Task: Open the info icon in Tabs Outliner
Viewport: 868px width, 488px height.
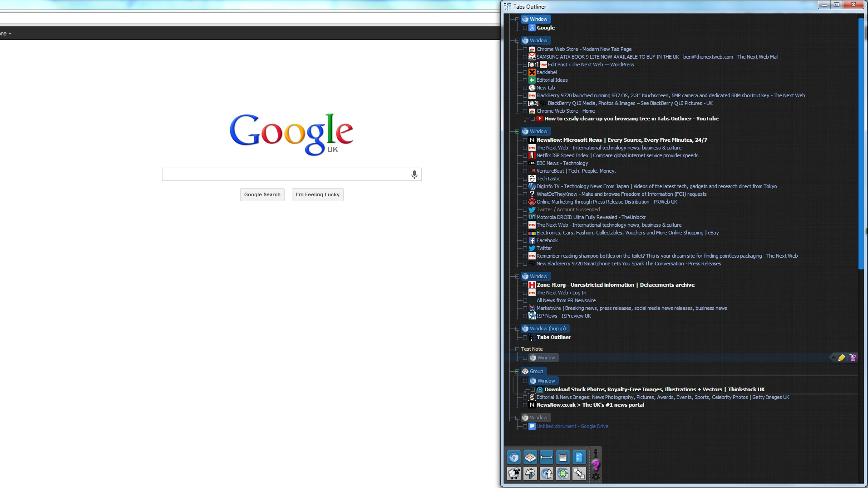Action: pos(596,453)
